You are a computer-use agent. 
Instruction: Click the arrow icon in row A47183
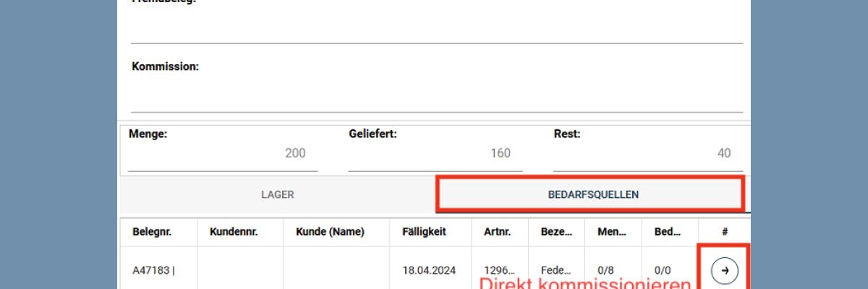point(725,270)
